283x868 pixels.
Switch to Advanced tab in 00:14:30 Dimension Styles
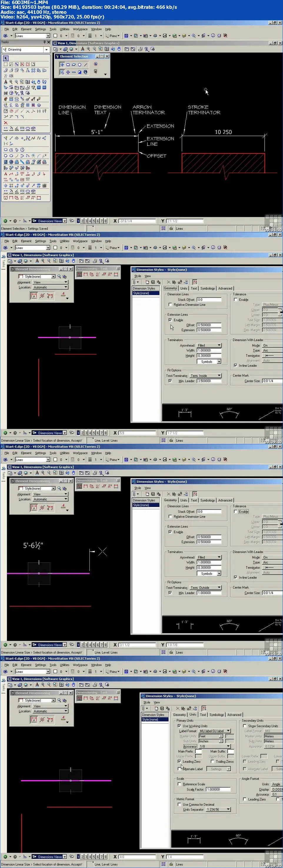click(x=225, y=500)
